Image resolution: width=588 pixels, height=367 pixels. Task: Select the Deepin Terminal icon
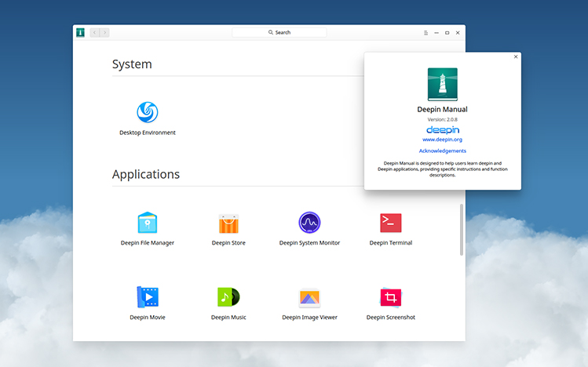coord(391,223)
